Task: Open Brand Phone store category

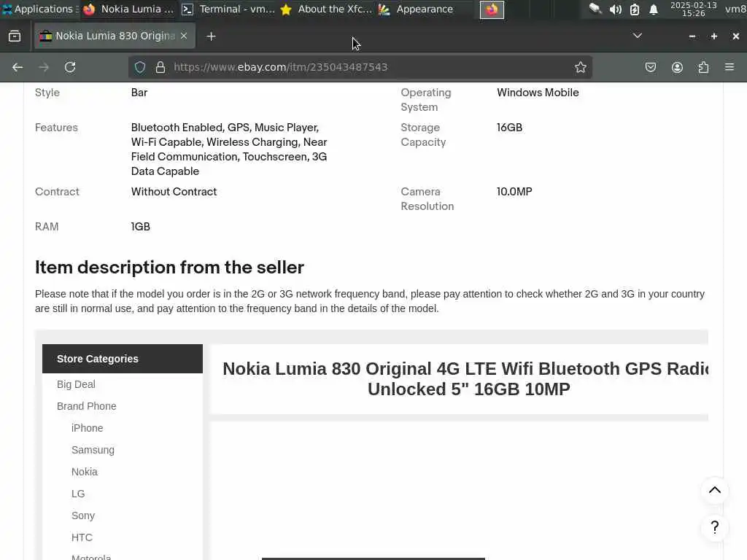Action: tap(86, 406)
